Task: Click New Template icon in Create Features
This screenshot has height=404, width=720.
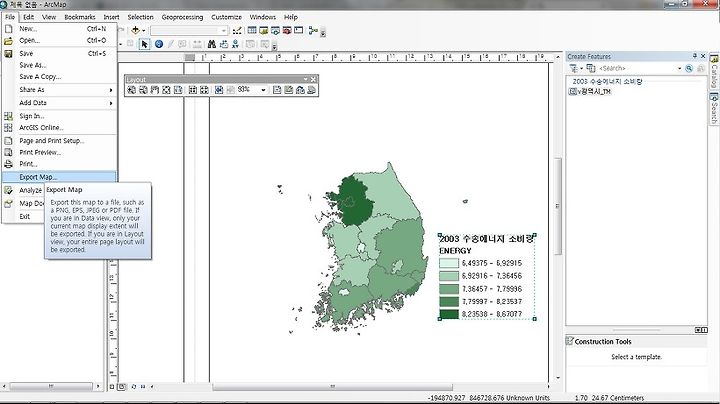Action: tap(591, 68)
